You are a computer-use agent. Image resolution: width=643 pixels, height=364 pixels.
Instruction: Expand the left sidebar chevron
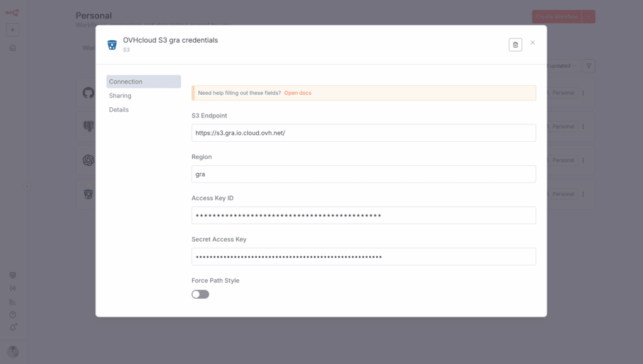pyautogui.click(x=26, y=186)
